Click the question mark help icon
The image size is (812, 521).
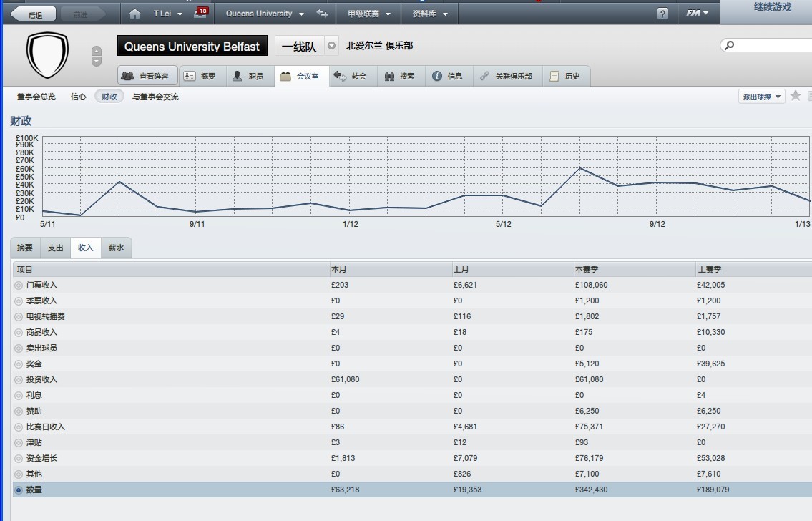(662, 14)
